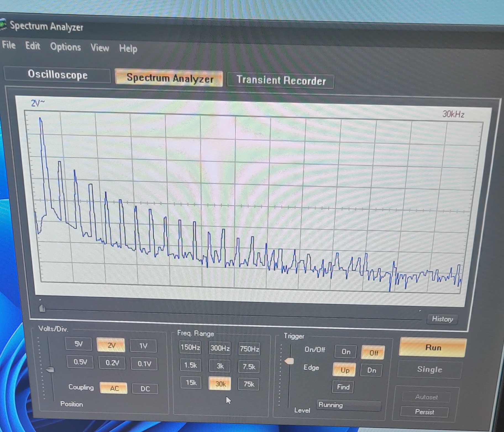Set Volts/Div to 2V

111,345
